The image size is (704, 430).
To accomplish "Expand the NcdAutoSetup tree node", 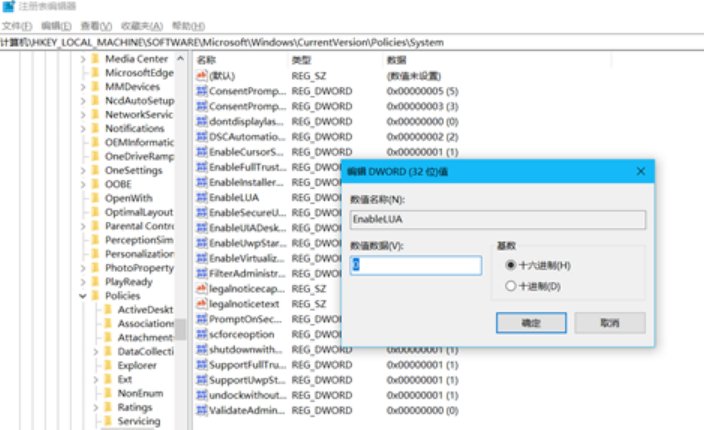I will pos(83,101).
